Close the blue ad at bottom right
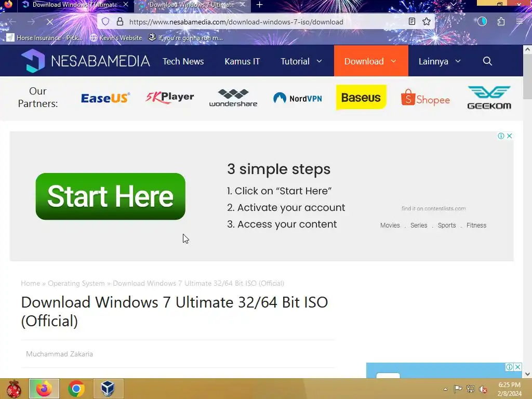This screenshot has width=532, height=399. coord(518,367)
